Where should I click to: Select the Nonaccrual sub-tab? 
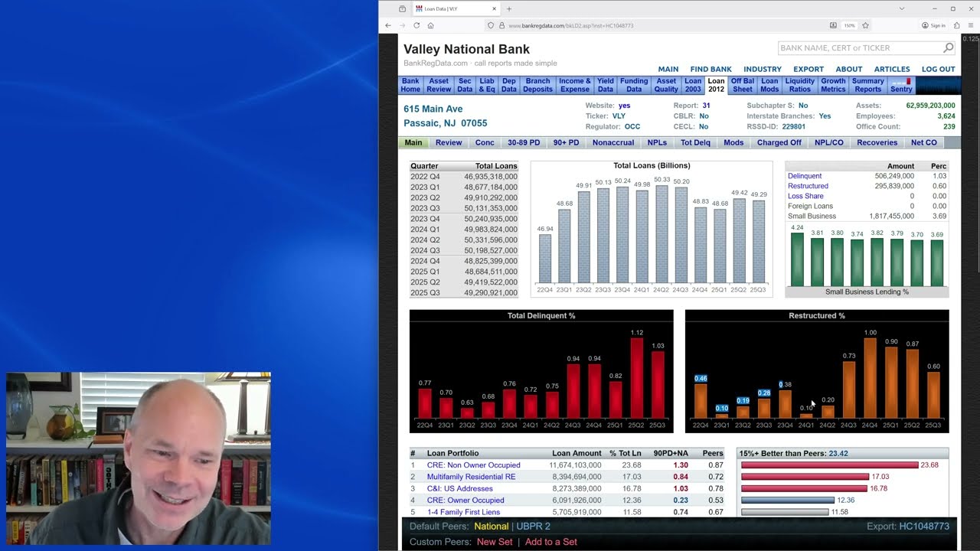coord(613,142)
